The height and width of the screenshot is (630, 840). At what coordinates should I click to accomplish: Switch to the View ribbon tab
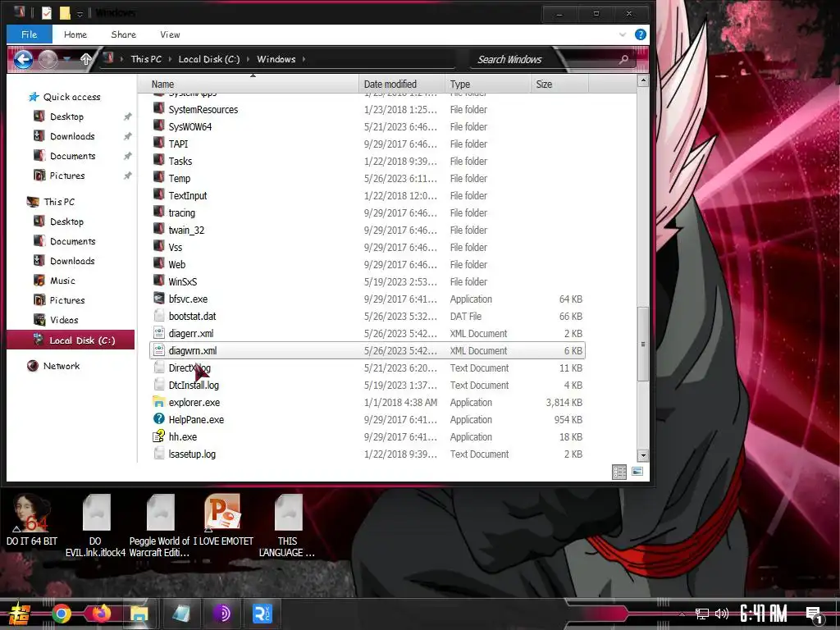pyautogui.click(x=170, y=34)
